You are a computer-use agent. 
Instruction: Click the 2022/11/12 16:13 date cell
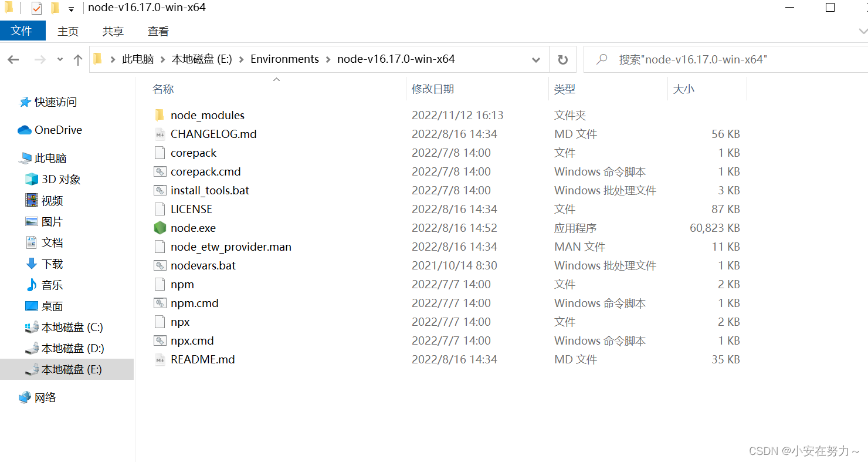click(458, 116)
